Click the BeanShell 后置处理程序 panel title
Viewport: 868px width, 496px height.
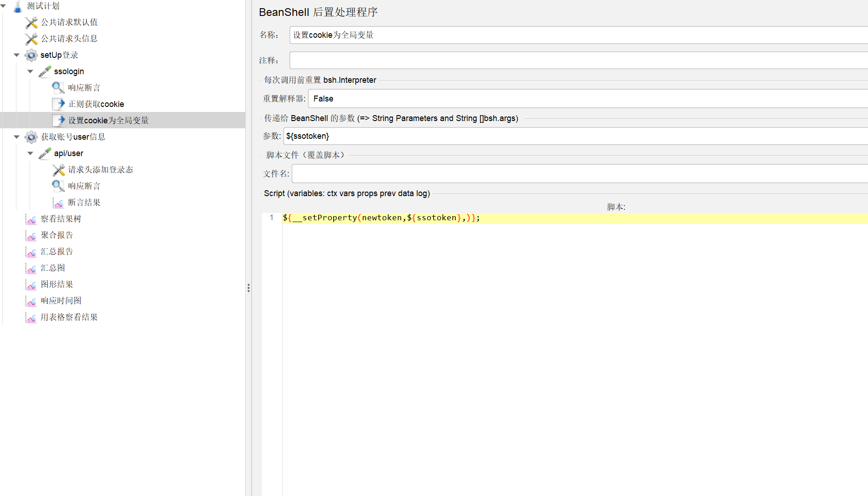(x=318, y=12)
